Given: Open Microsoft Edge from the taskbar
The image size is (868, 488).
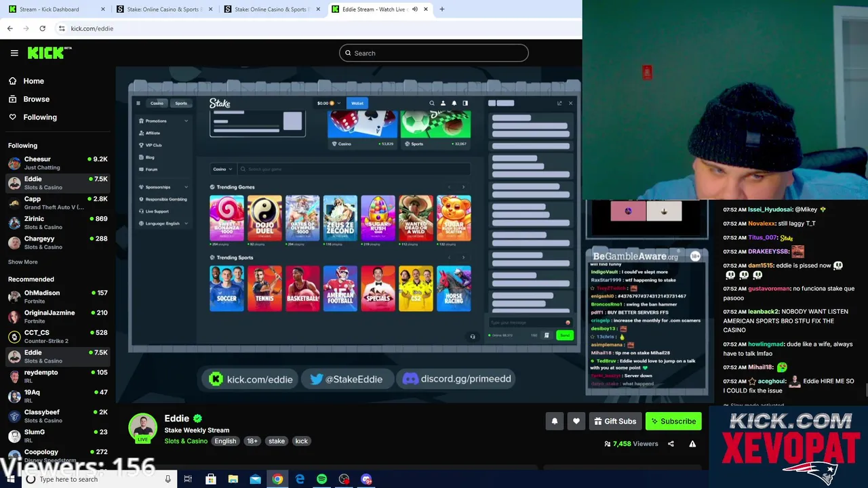Looking at the screenshot, I should pyautogui.click(x=300, y=479).
